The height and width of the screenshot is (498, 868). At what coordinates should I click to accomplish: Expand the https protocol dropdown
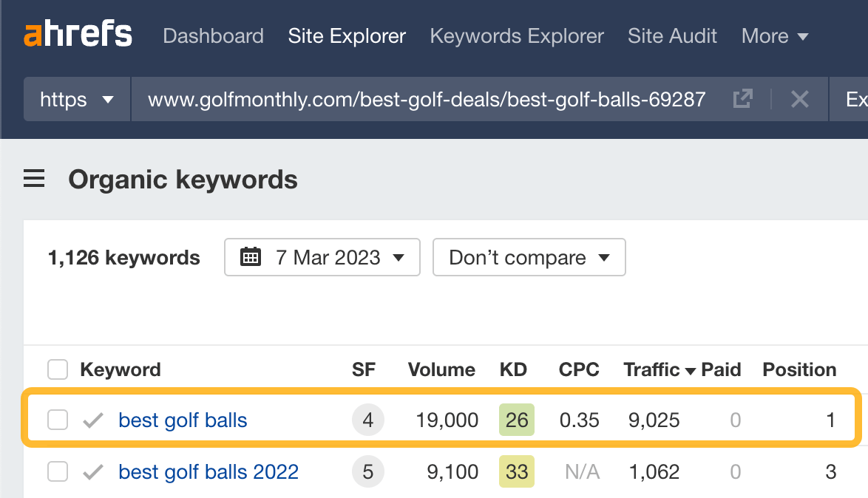pyautogui.click(x=76, y=98)
